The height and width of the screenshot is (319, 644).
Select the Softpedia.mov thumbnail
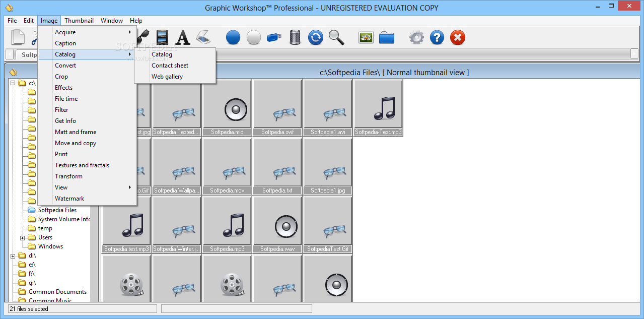tap(227, 166)
